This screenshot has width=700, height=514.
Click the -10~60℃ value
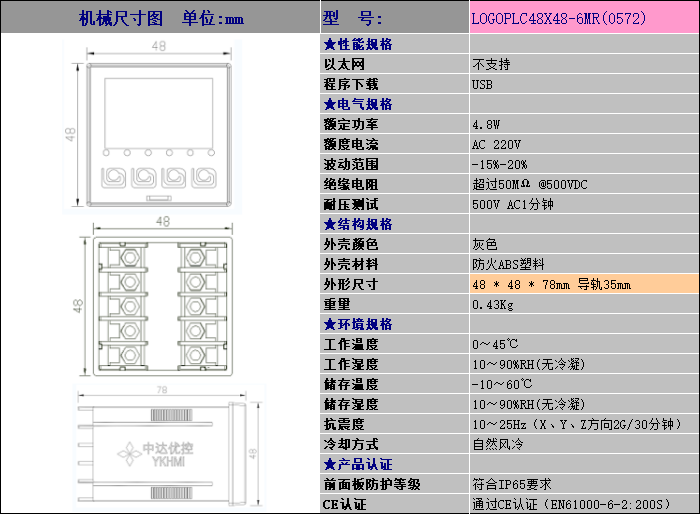coord(502,384)
